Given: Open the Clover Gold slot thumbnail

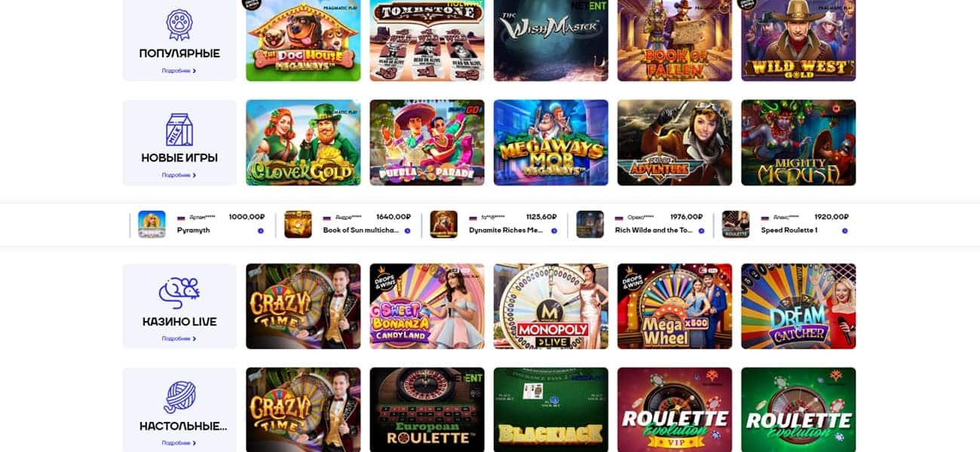Looking at the screenshot, I should coord(303,142).
